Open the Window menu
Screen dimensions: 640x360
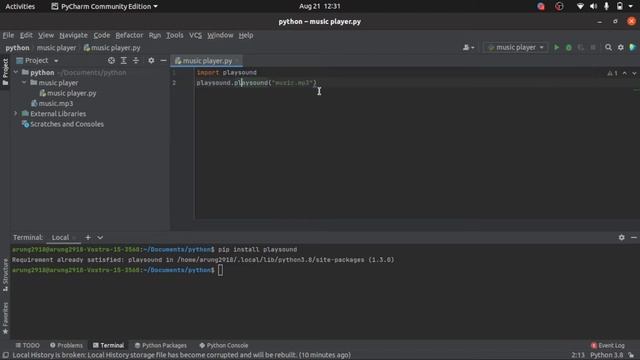pyautogui.click(x=220, y=35)
